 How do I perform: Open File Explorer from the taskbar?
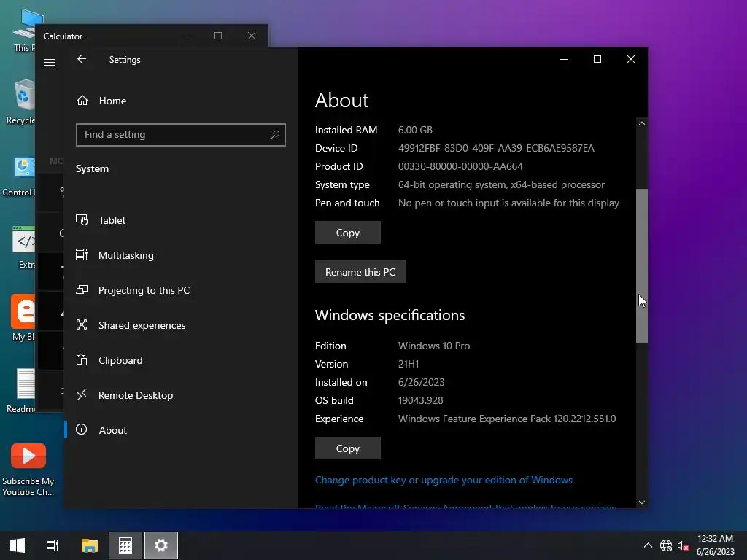[x=90, y=545]
